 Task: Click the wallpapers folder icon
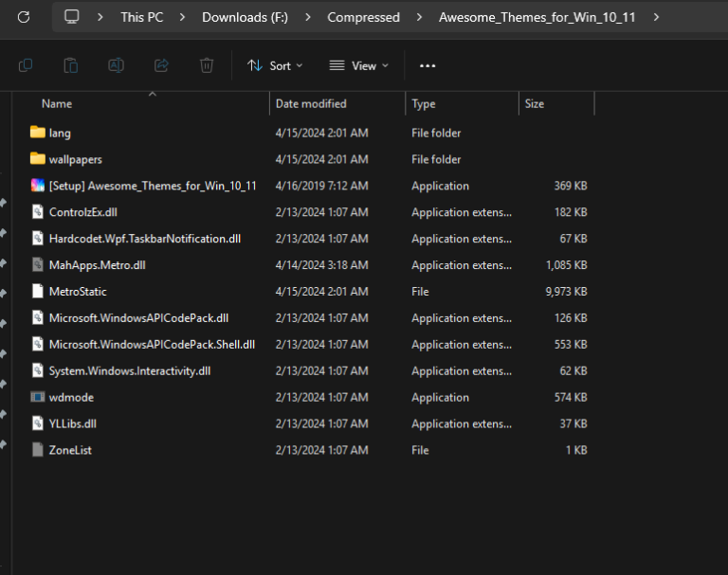38,159
